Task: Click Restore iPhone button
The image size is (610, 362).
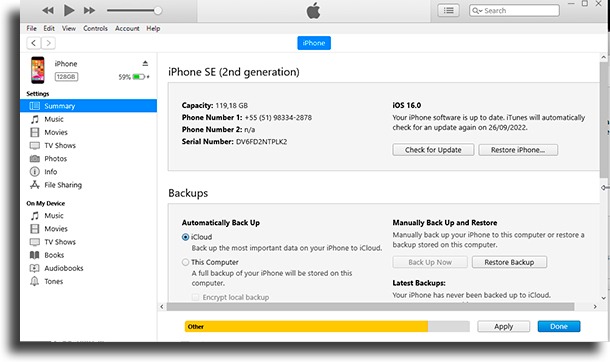Action: tap(518, 150)
